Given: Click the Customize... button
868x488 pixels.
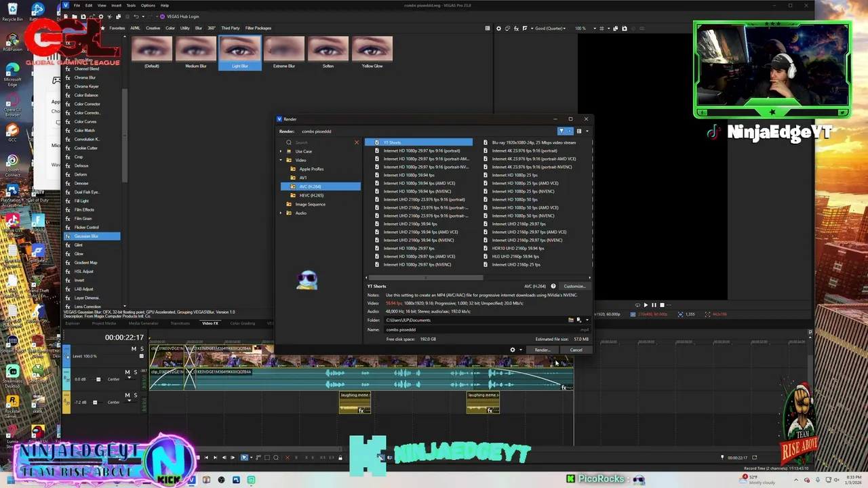Looking at the screenshot, I should [574, 286].
